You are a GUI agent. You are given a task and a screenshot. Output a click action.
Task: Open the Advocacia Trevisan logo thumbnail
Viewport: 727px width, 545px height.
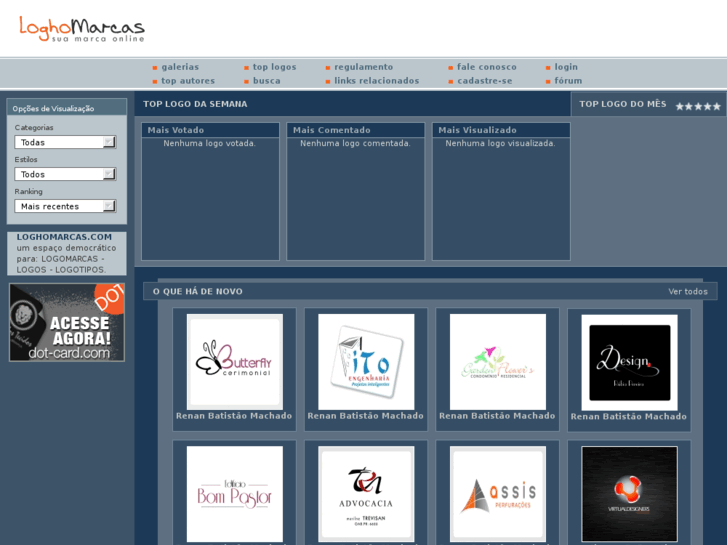[366, 494]
